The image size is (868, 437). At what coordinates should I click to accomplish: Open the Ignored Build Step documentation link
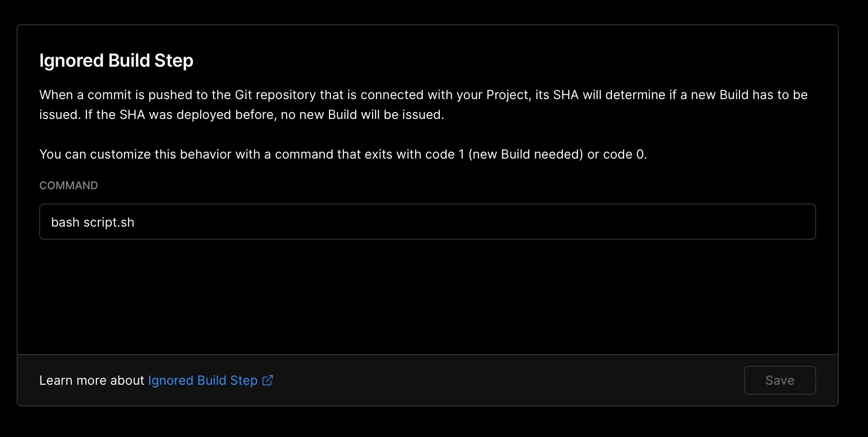click(x=202, y=381)
